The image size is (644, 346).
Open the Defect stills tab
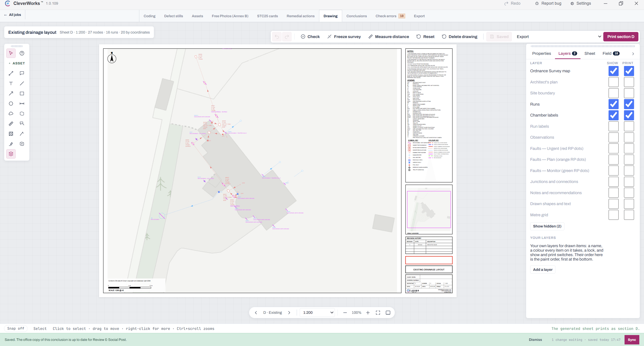tap(174, 16)
